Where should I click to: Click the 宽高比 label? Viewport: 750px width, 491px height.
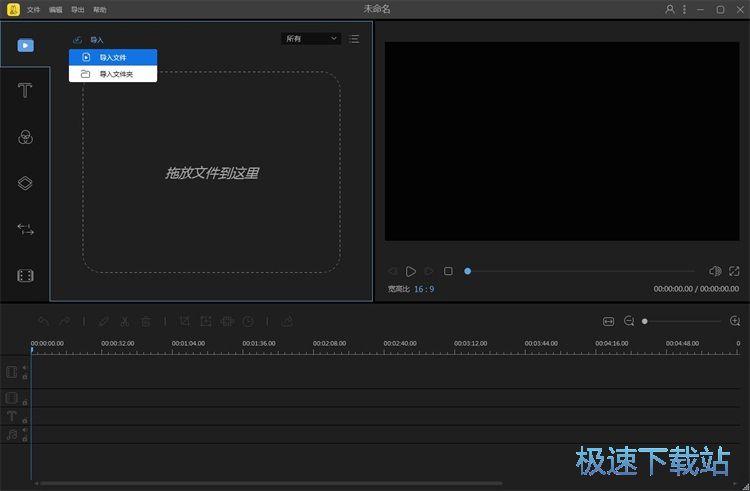(398, 289)
